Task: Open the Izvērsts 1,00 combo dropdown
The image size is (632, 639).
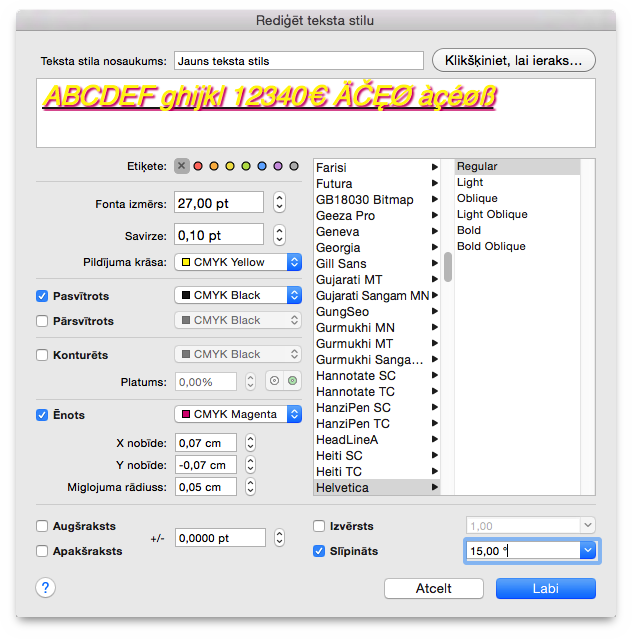Action: 588,525
